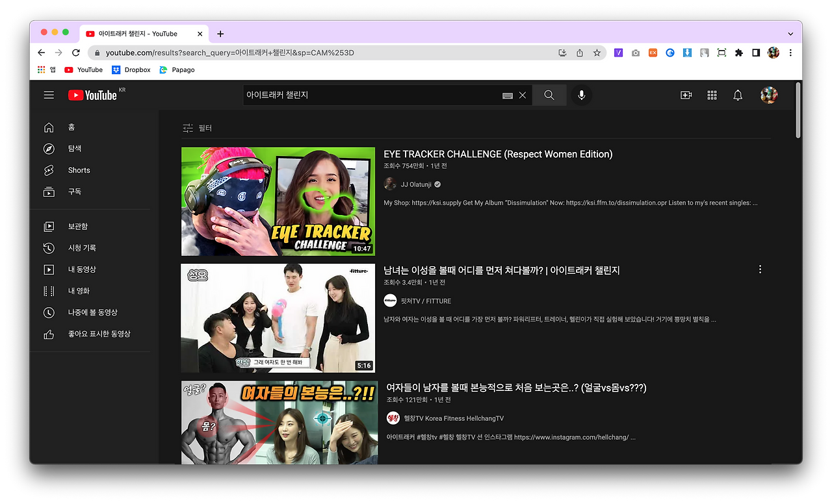Click the screen capture frame extension icon
Image resolution: width=832 pixels, height=504 pixels.
pos(721,53)
